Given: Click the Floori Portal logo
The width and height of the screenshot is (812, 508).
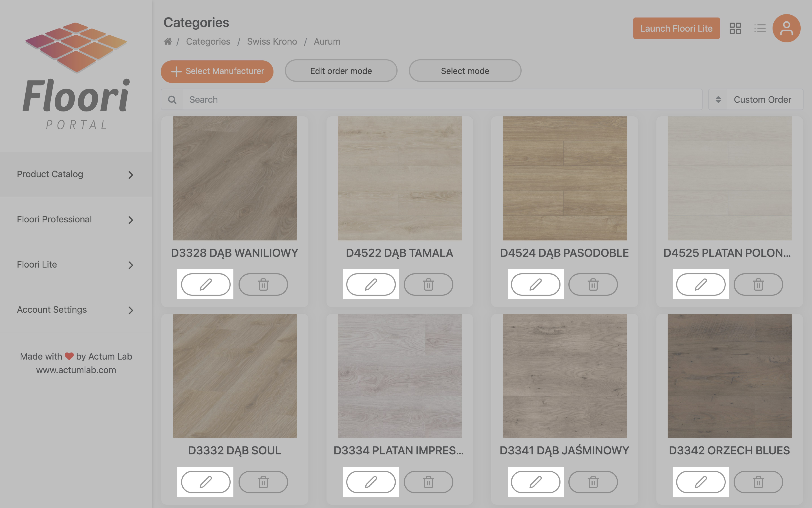Looking at the screenshot, I should click(76, 76).
